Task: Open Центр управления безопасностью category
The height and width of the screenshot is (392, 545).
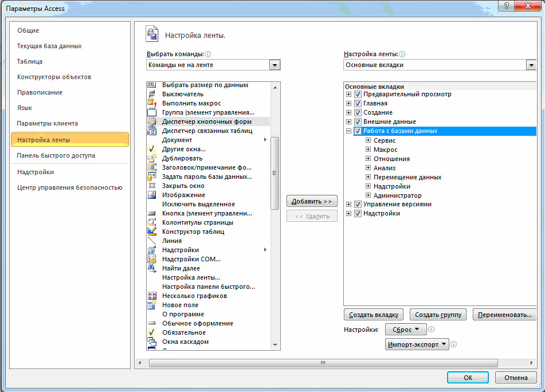Action: pyautogui.click(x=70, y=187)
